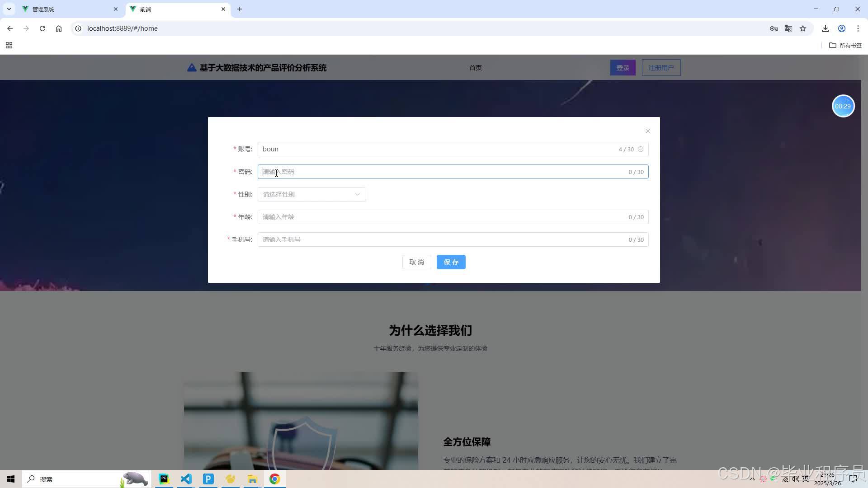Open the browser downloads icon
Viewport: 868px width, 488px height.
[826, 28]
